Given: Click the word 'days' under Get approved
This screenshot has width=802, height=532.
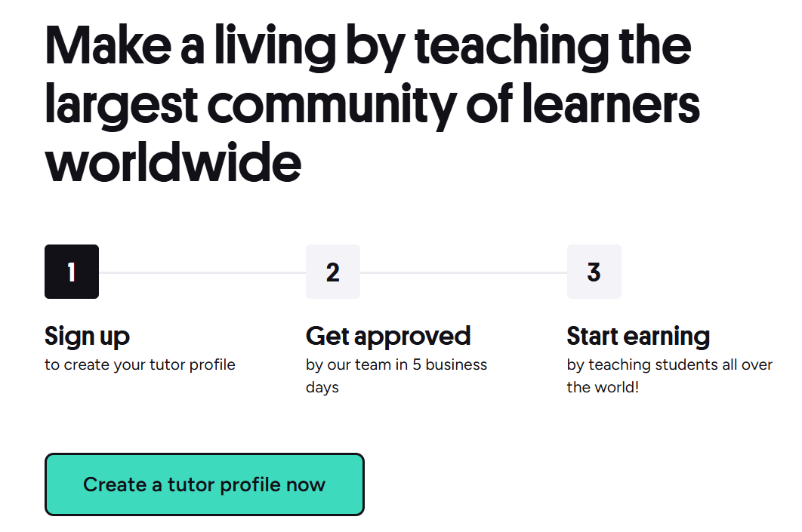Looking at the screenshot, I should [x=322, y=388].
